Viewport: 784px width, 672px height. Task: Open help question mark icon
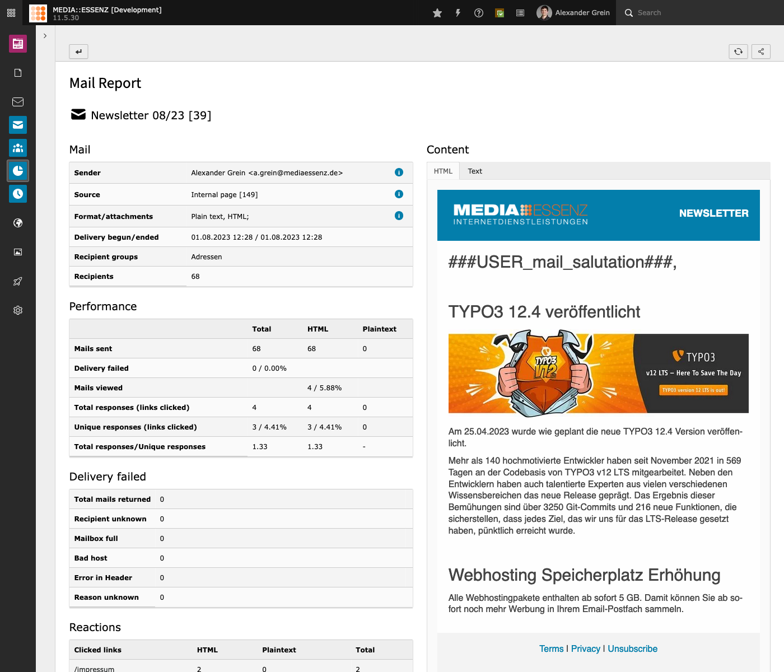click(479, 12)
